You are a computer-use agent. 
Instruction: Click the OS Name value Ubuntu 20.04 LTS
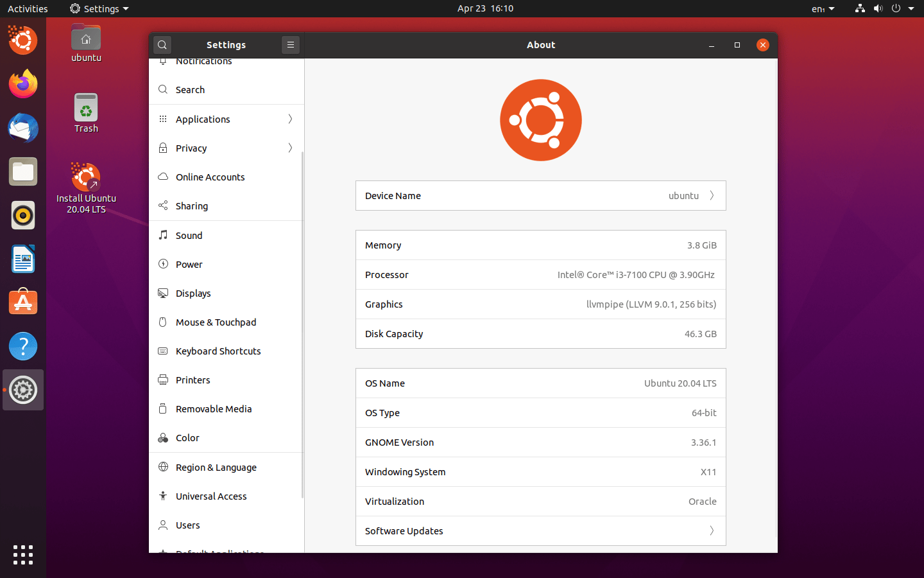coord(680,383)
